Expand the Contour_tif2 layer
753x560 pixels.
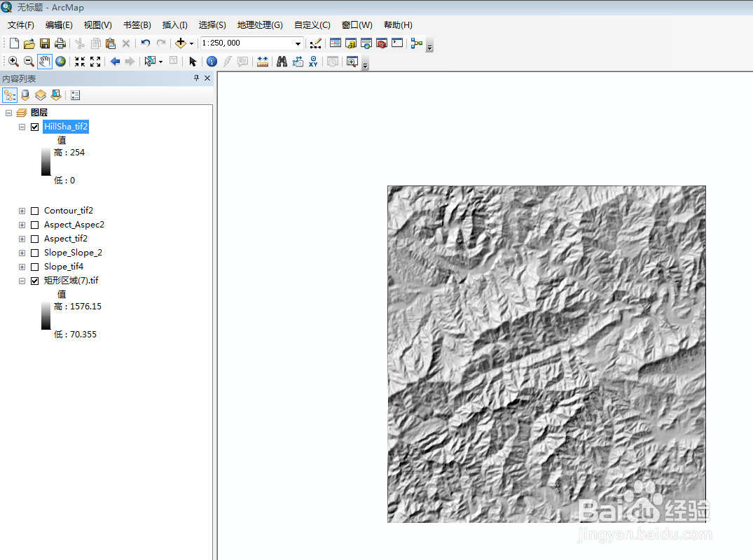tap(22, 211)
